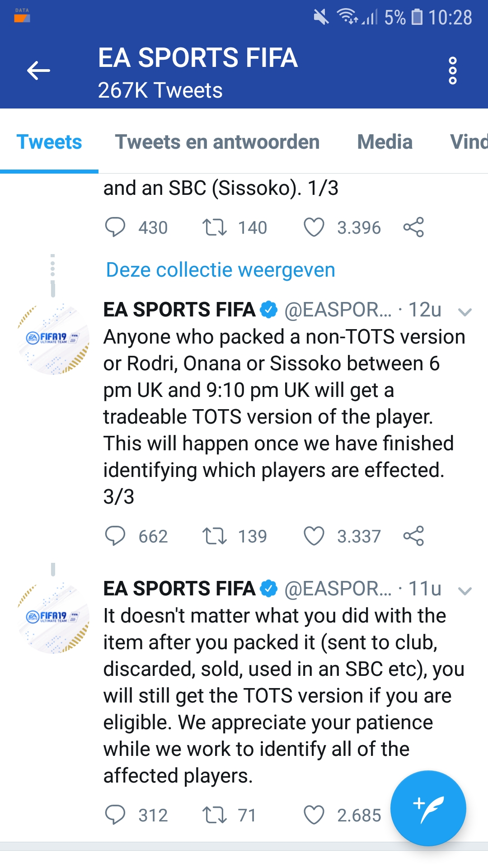Expand the options chevron on 12u tweet
The height and width of the screenshot is (868, 488).
465,311
